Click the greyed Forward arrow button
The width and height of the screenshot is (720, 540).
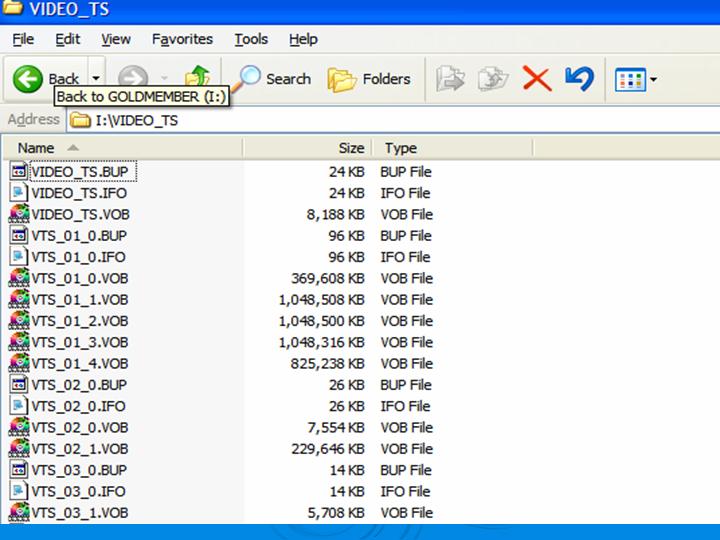133,78
